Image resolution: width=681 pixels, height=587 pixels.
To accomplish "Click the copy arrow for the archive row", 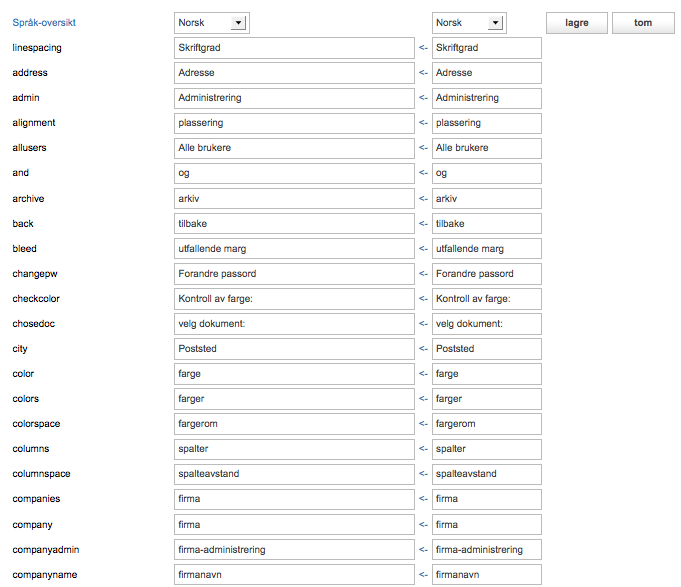I will 423,199.
